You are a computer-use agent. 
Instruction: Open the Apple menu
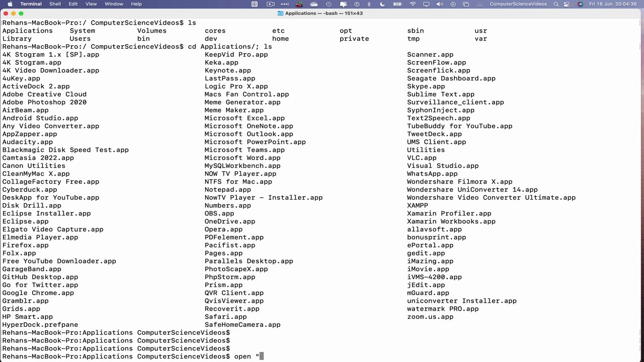click(10, 4)
